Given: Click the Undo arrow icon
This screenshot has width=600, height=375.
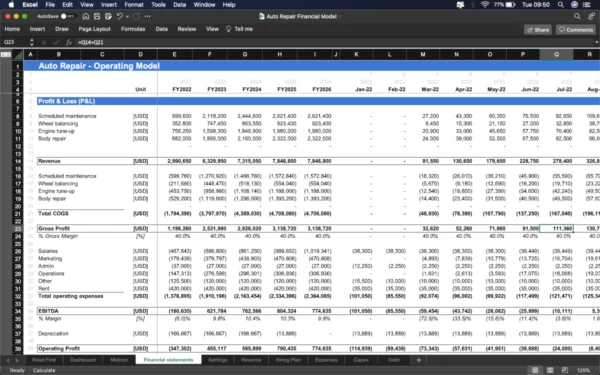Looking at the screenshot, I should pos(119,16).
